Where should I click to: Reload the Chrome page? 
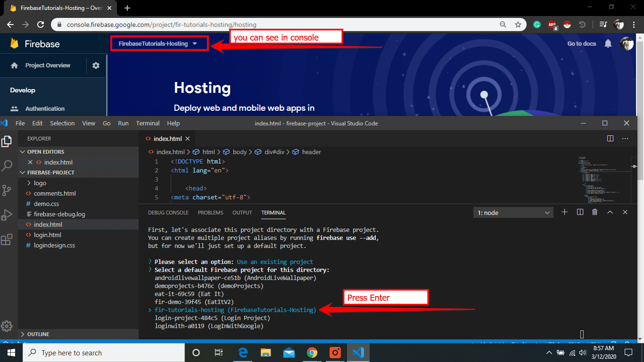[41, 25]
